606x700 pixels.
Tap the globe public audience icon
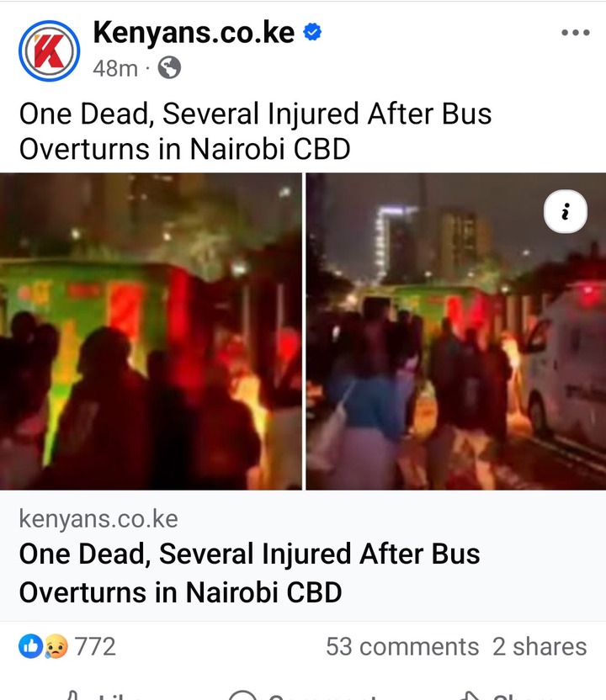tap(170, 68)
